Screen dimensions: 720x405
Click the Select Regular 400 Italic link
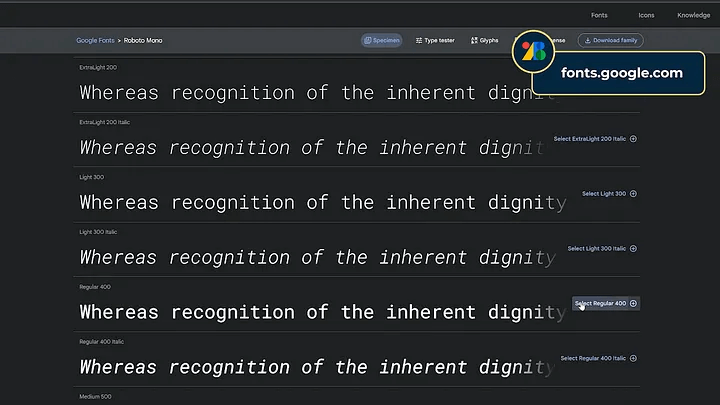[593, 358]
